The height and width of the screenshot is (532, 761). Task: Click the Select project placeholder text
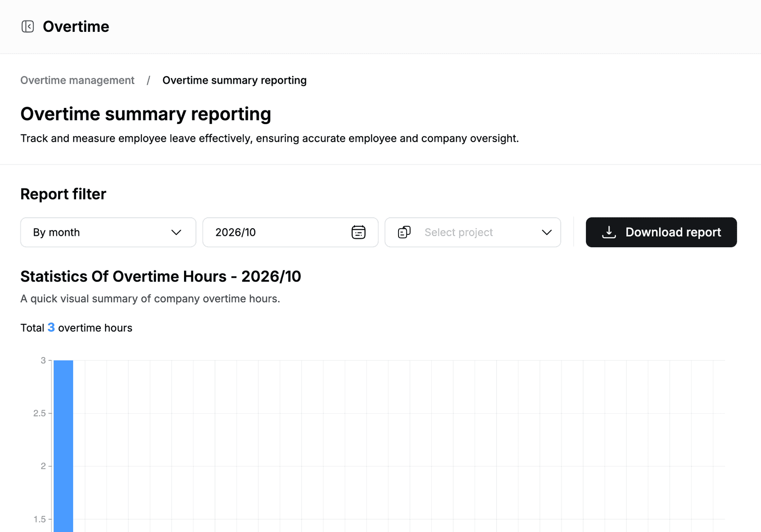pos(459,232)
